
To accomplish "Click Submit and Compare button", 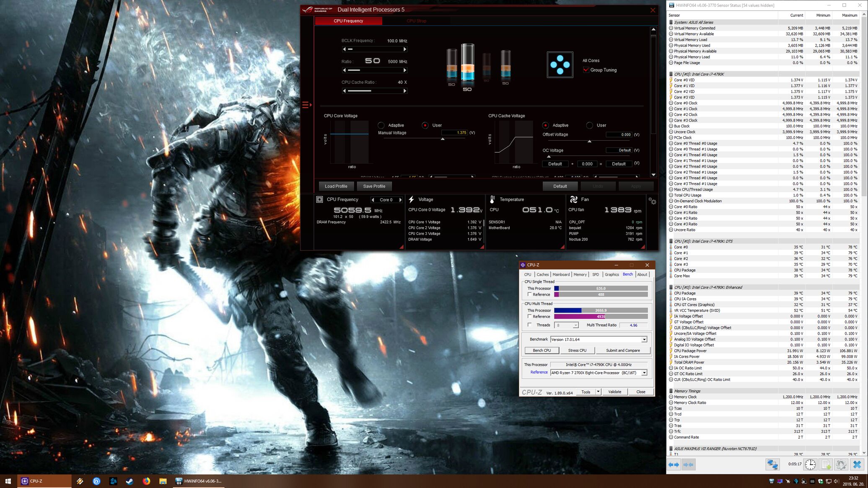I will (623, 350).
